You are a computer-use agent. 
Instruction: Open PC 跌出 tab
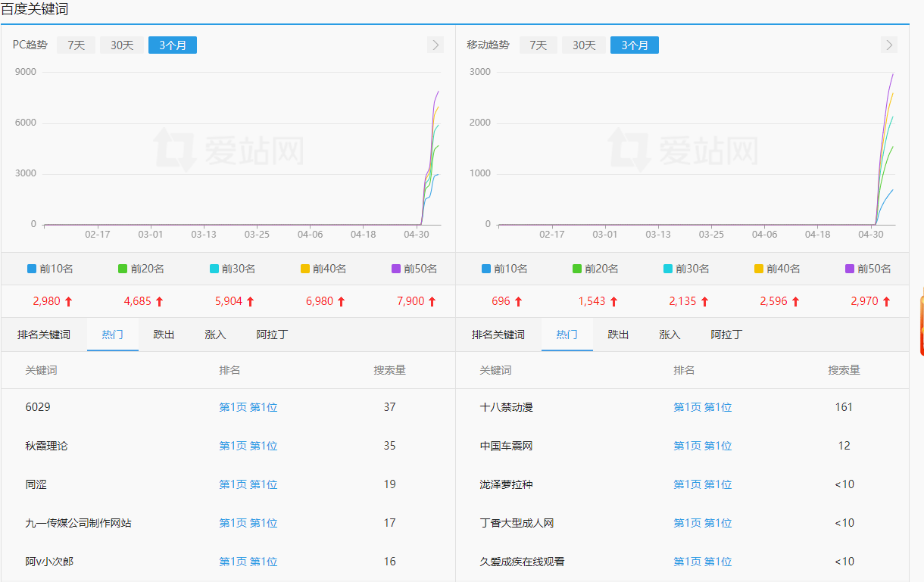click(x=164, y=335)
